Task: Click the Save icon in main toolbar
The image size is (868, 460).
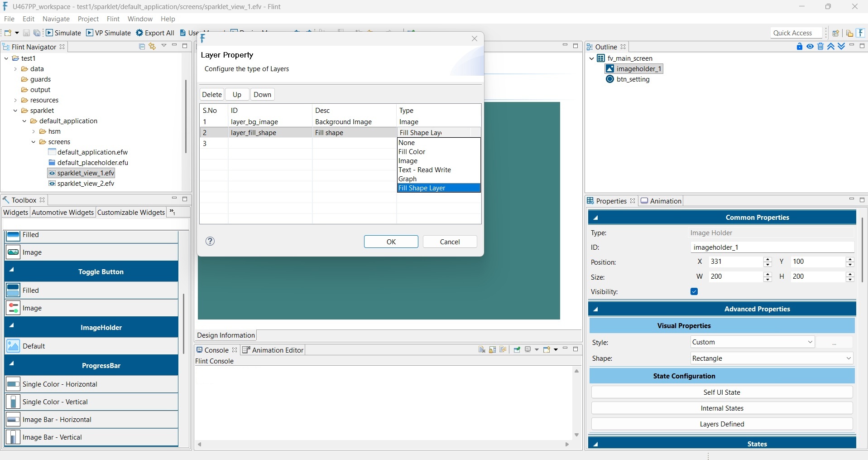Action: coord(26,33)
